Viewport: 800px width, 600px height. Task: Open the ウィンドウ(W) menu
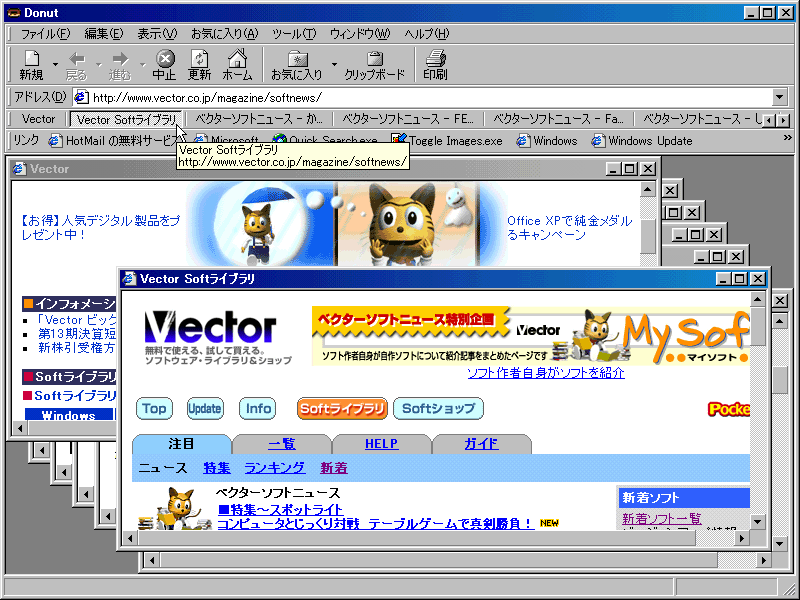point(360,34)
